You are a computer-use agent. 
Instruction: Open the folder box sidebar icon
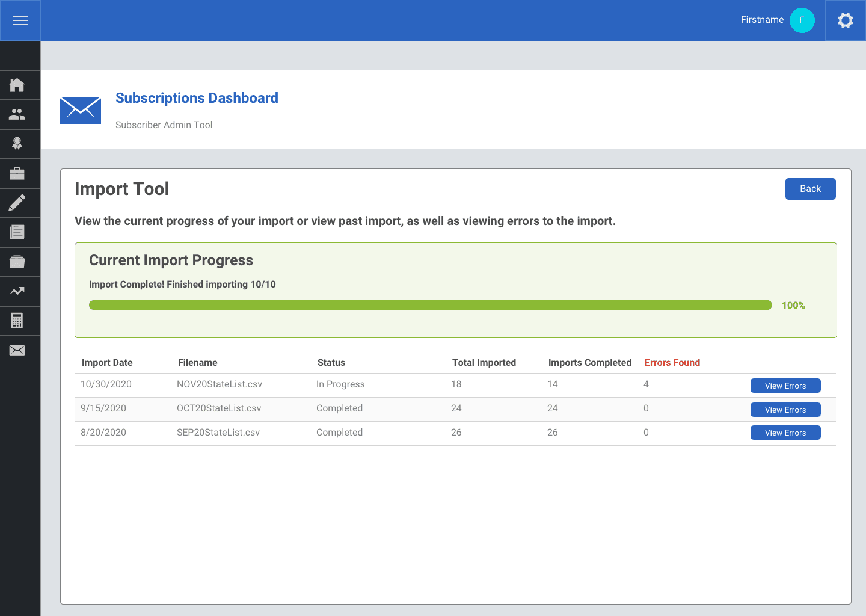pos(17,262)
